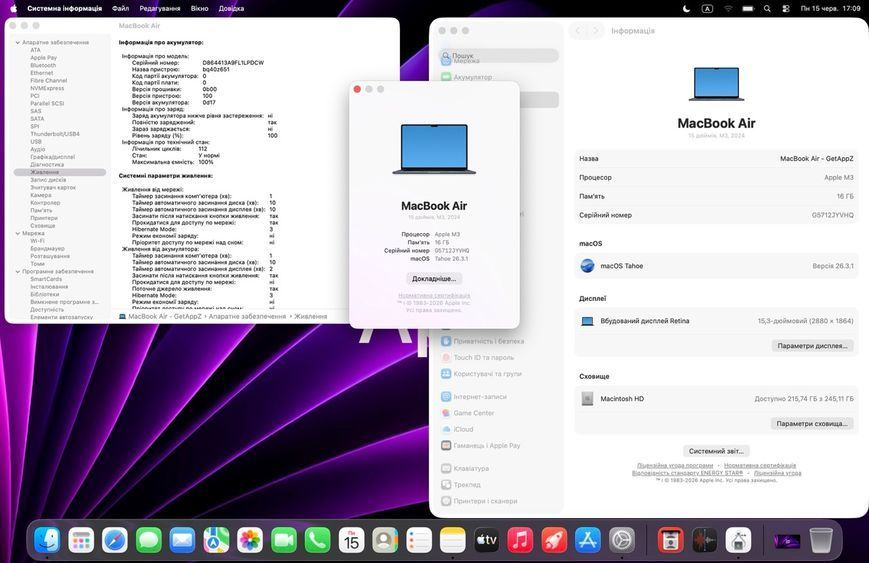Launch FaceTime from the Dock
The image size is (869, 563).
pyautogui.click(x=284, y=540)
